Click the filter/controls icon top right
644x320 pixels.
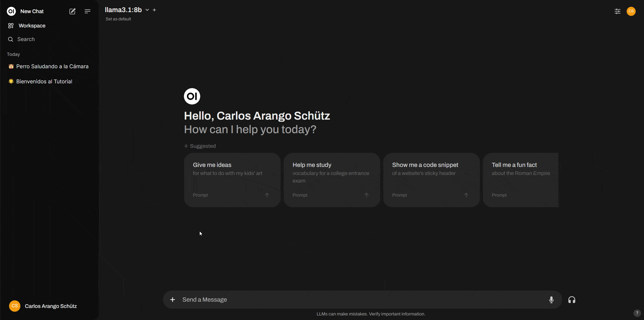(x=617, y=11)
